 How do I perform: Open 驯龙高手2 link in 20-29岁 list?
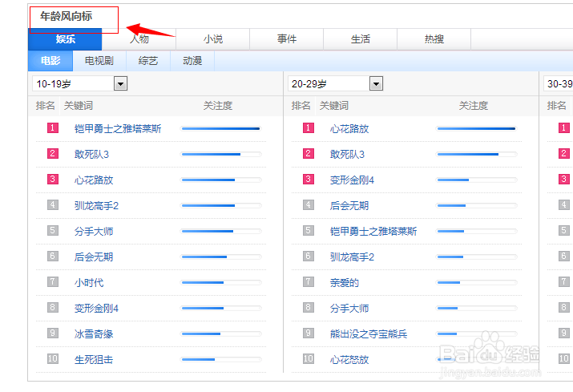[x=352, y=257]
